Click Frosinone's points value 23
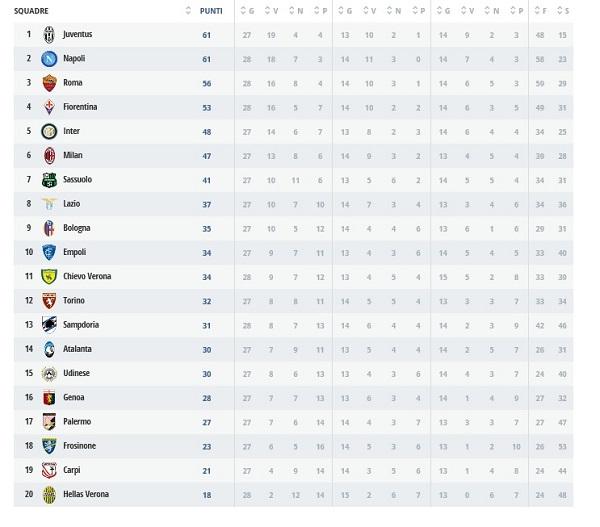 (x=205, y=446)
